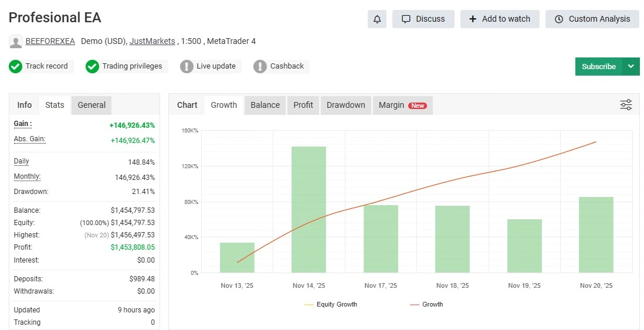Click the BEEFOREXEA user avatar icon

(16, 42)
